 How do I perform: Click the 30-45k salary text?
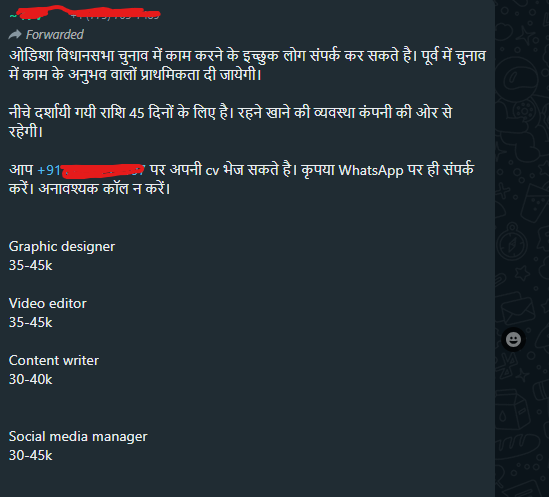click(30, 455)
